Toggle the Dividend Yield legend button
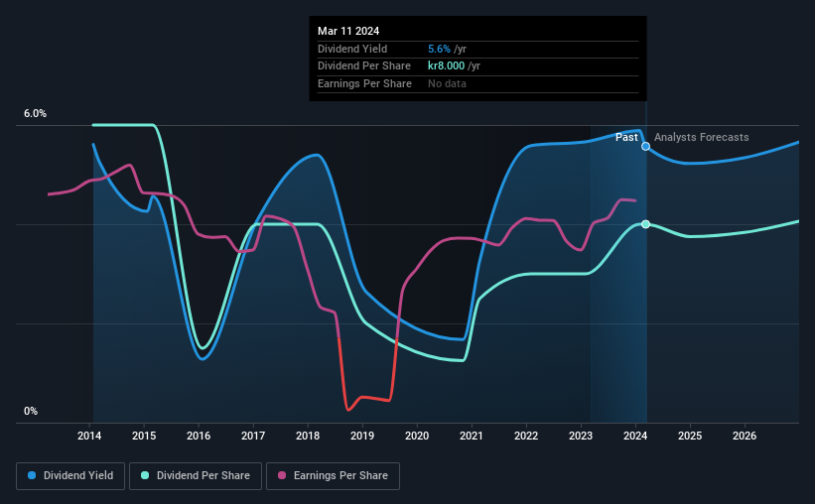 click(x=70, y=476)
